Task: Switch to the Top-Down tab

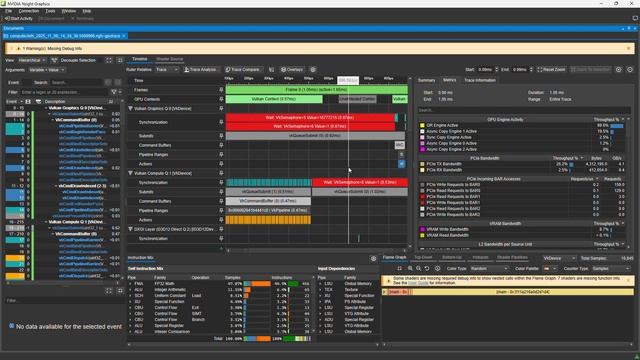Action: click(x=423, y=258)
